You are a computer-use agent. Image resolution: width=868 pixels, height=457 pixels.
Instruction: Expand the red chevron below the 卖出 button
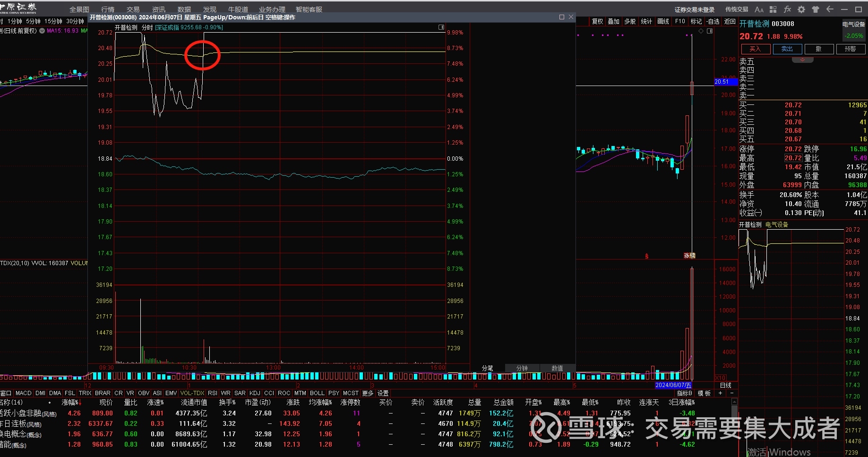pos(802,60)
